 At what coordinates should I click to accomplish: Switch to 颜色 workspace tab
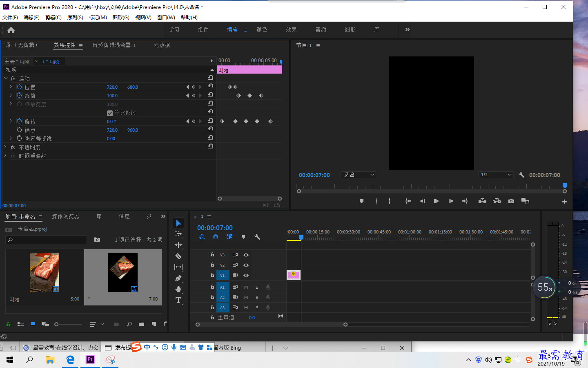click(x=262, y=29)
